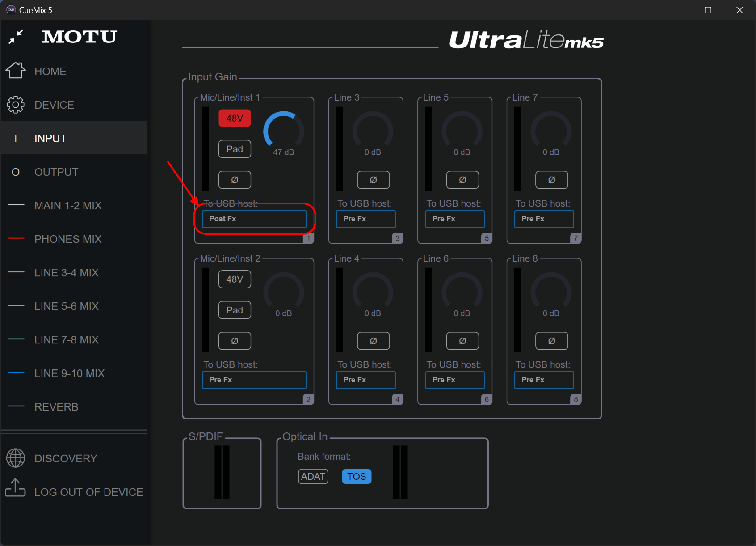Viewport: 756px width, 546px height.
Task: Click the Device gear icon
Action: tap(16, 105)
